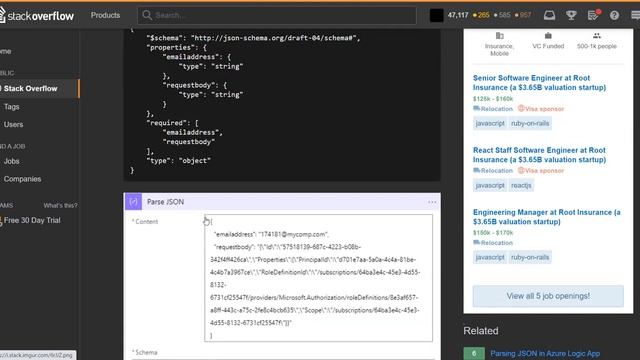Click the search magnifier icon

tap(147, 16)
